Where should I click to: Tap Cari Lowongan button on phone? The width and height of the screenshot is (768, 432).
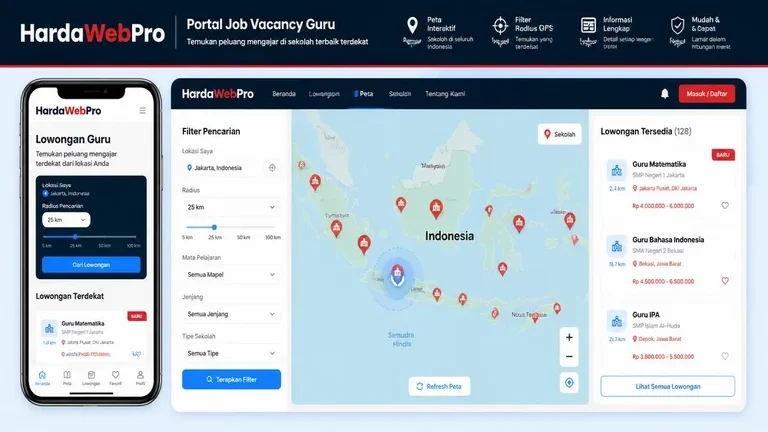(91, 264)
